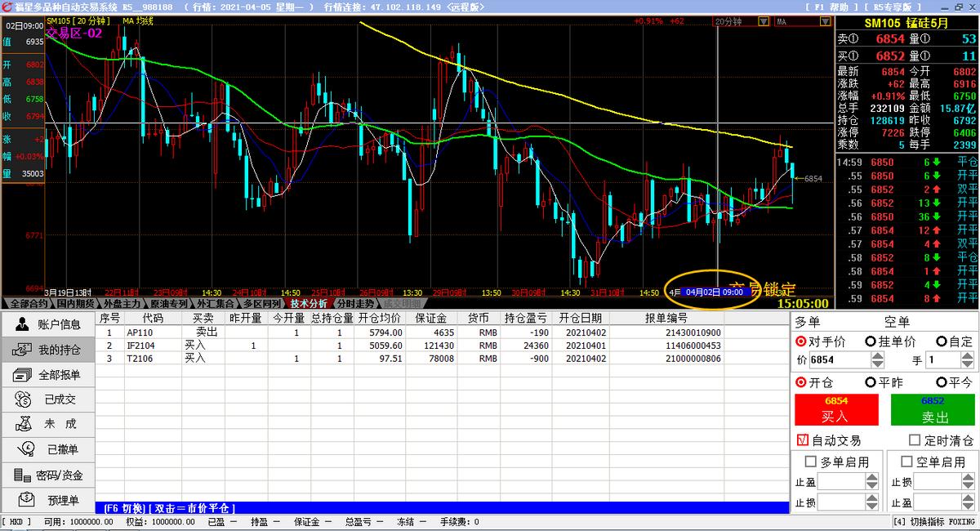Select IF2104 position row
This screenshot has height=531, width=980.
[442, 346]
